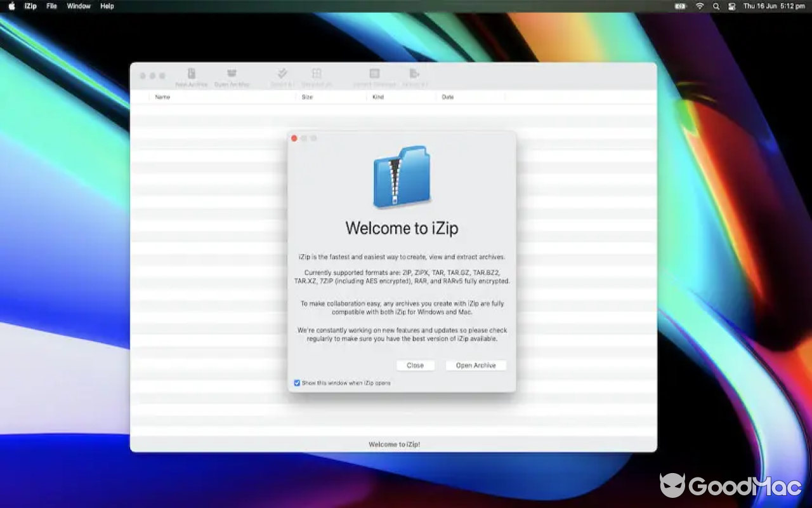Select the Select All checkmark icon
This screenshot has height=508, width=812.
point(282,75)
